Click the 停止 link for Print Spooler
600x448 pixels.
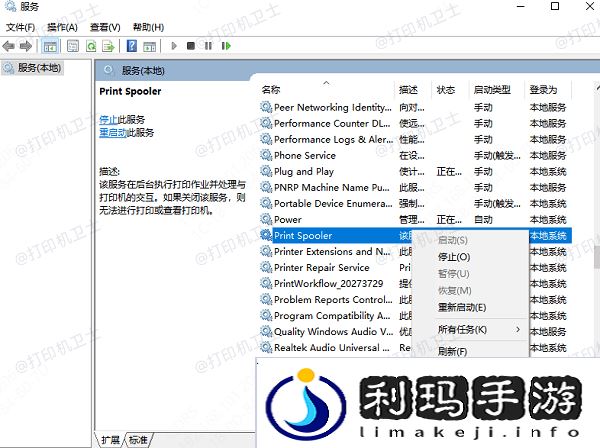coord(108,119)
